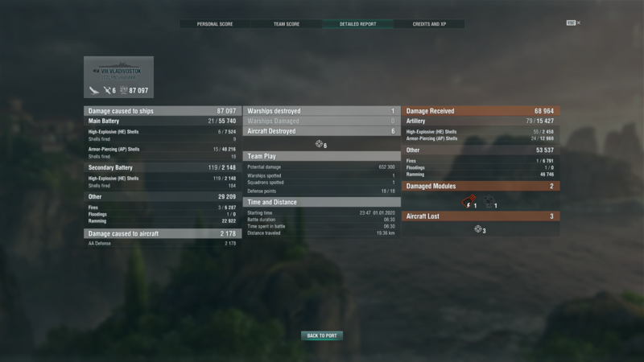The height and width of the screenshot is (362, 644).
Task: Click the damage dealt icon beside 87 097
Action: click(x=123, y=90)
